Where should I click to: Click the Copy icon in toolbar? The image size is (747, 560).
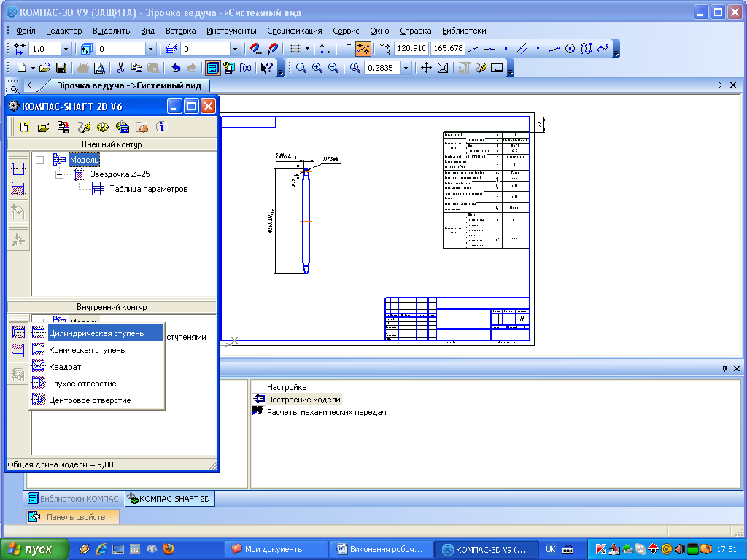pyautogui.click(x=136, y=68)
